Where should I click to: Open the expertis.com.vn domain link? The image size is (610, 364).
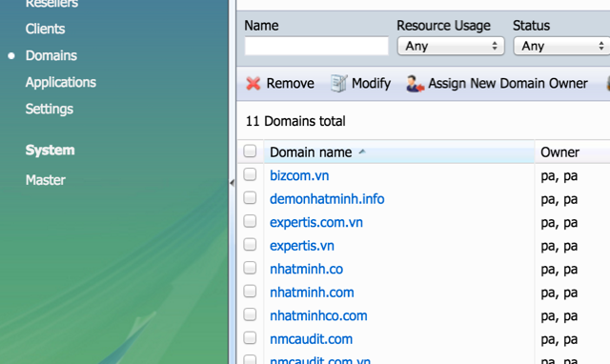pos(316,222)
